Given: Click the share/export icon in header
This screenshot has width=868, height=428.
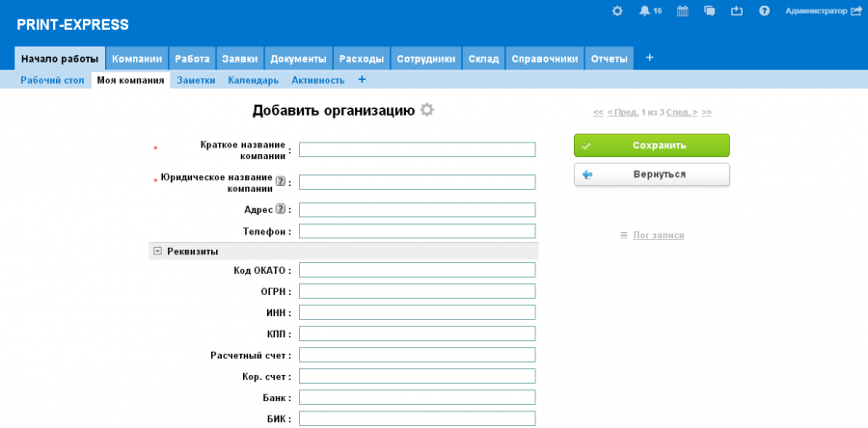Looking at the screenshot, I should coord(737,11).
